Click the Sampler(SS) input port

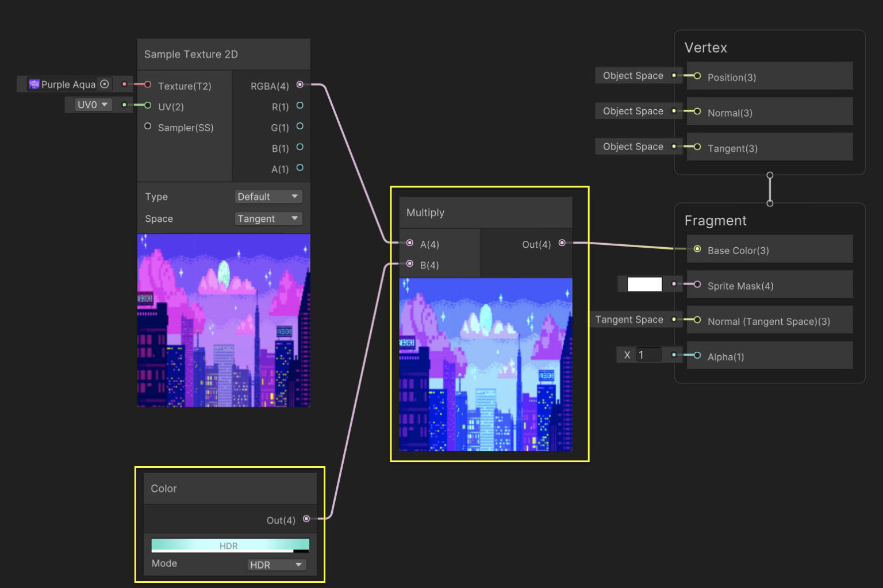[148, 126]
